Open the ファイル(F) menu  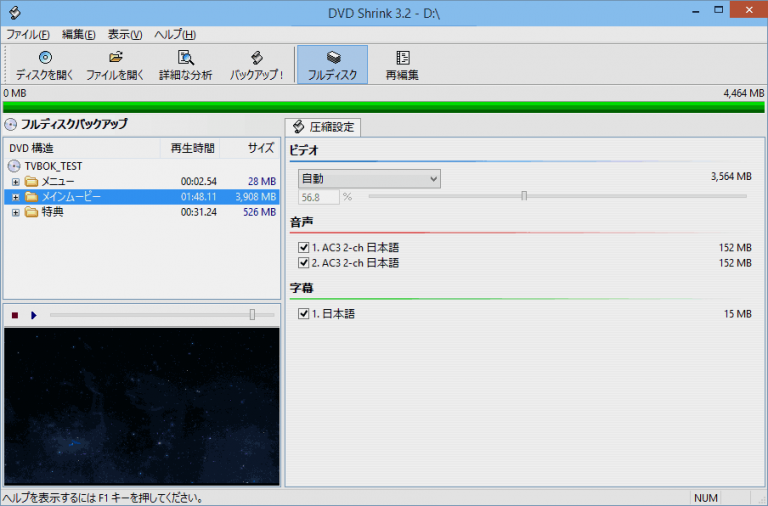point(28,34)
